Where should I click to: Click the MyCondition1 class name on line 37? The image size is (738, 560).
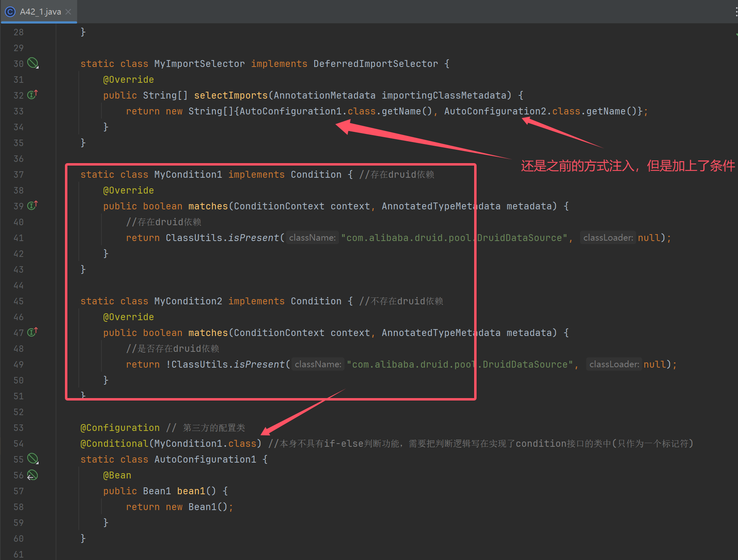(x=188, y=174)
